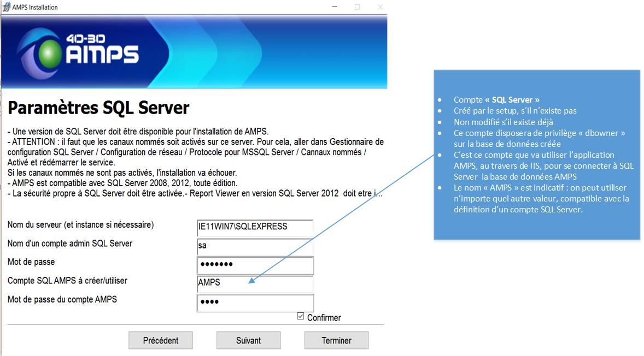644x356 pixels.
Task: Click the "Nom du serveur" label
Action: [80, 225]
